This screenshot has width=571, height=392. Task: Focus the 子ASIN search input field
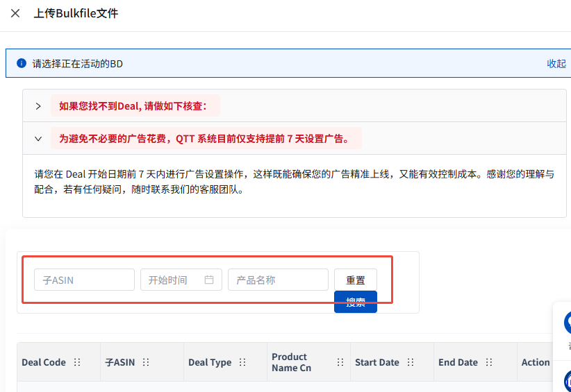[84, 280]
